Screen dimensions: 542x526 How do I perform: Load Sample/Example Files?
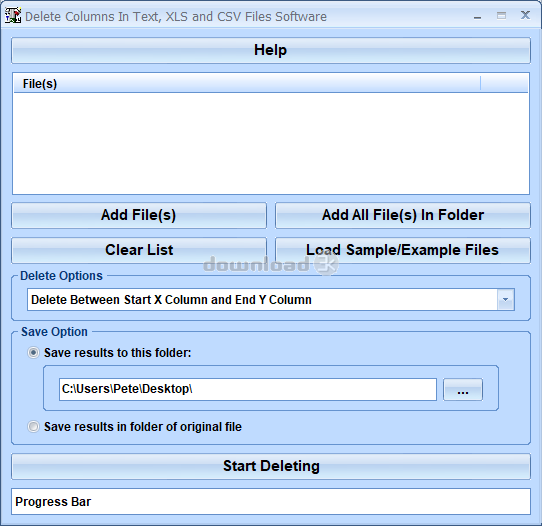tap(403, 250)
